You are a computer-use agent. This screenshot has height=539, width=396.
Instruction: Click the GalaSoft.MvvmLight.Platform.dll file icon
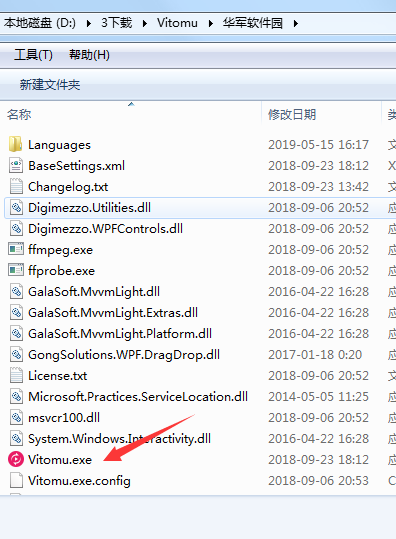(x=16, y=333)
